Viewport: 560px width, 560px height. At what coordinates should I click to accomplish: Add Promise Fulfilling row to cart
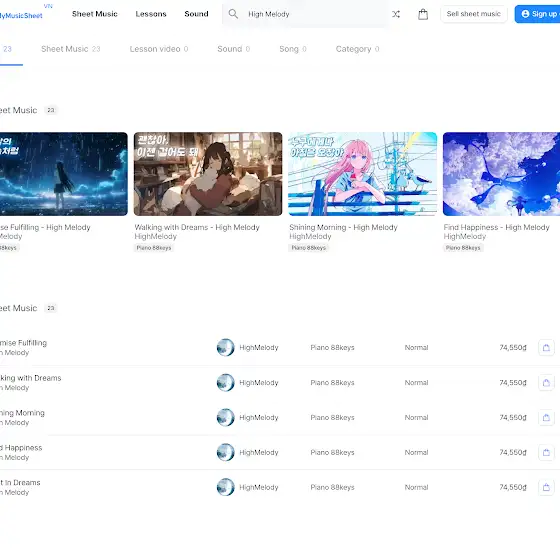tap(546, 348)
